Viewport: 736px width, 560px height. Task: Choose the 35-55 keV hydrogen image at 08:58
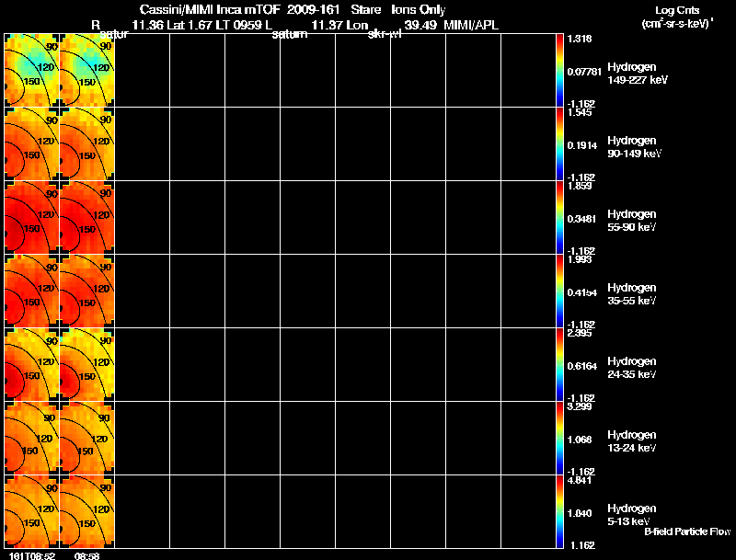[86, 291]
